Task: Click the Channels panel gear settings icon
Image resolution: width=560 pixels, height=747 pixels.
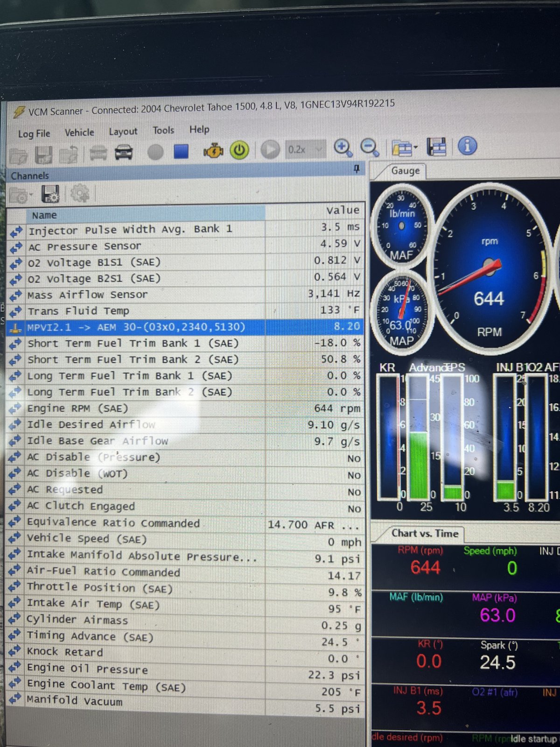Action: (80, 193)
